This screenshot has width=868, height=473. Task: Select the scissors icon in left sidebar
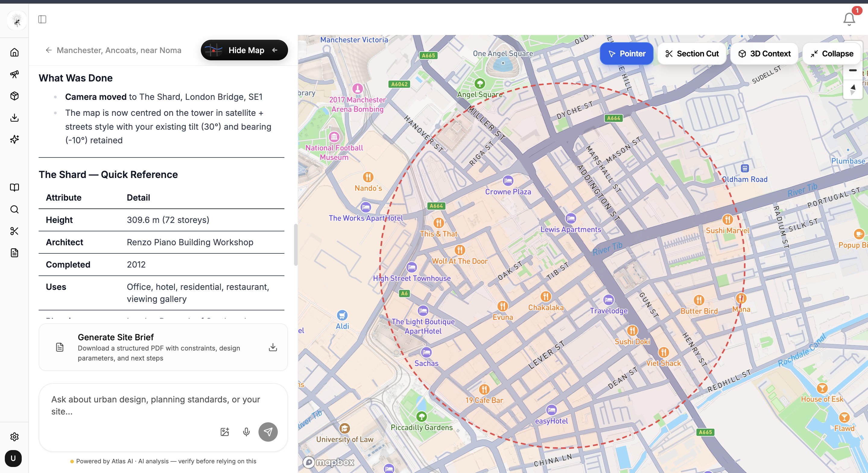click(14, 231)
